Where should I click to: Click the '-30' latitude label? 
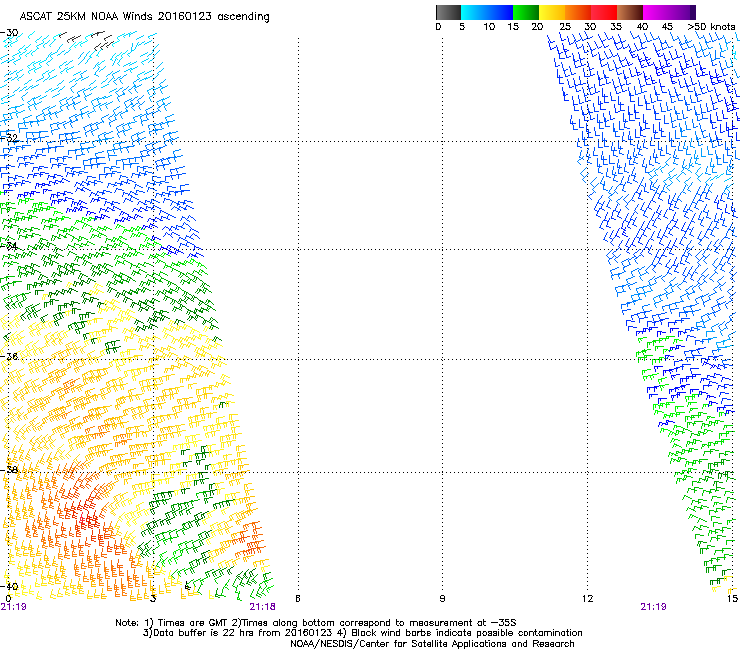9,33
